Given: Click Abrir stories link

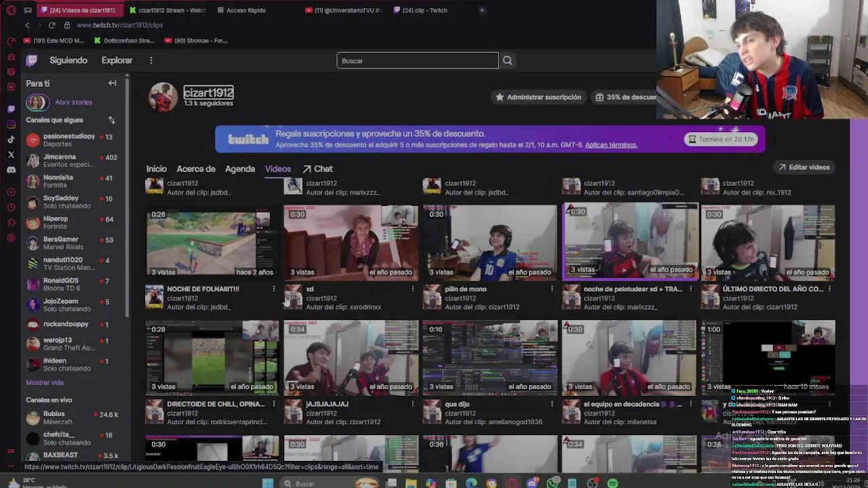Looking at the screenshot, I should coord(73,102).
